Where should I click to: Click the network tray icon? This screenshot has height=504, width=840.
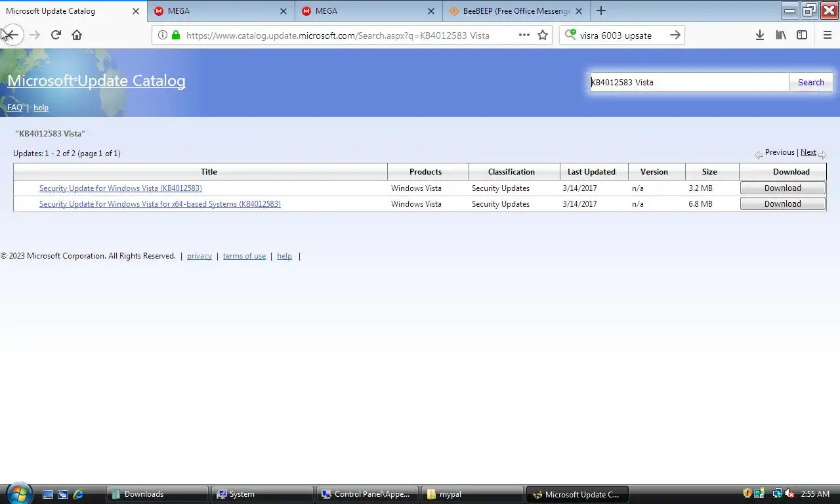[777, 493]
